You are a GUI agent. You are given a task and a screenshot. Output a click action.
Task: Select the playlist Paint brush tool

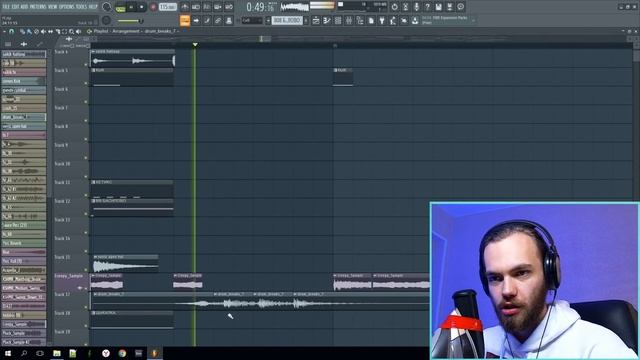pos(29,31)
